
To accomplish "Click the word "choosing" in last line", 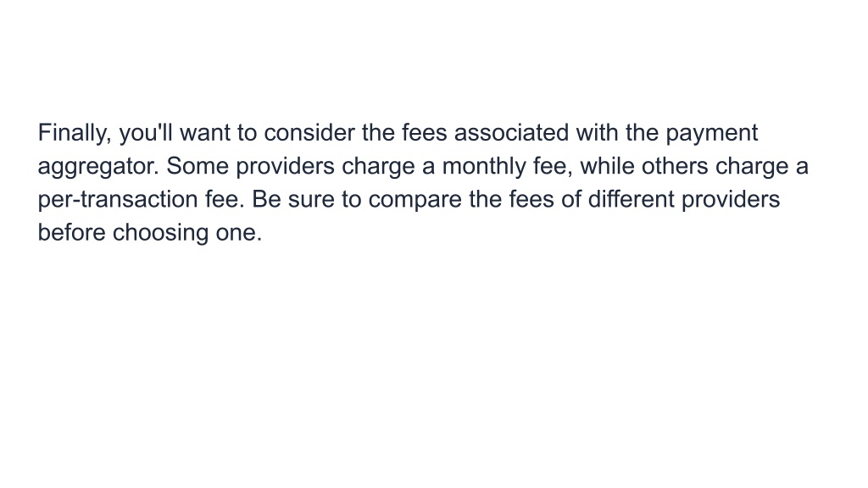I will [x=160, y=234].
